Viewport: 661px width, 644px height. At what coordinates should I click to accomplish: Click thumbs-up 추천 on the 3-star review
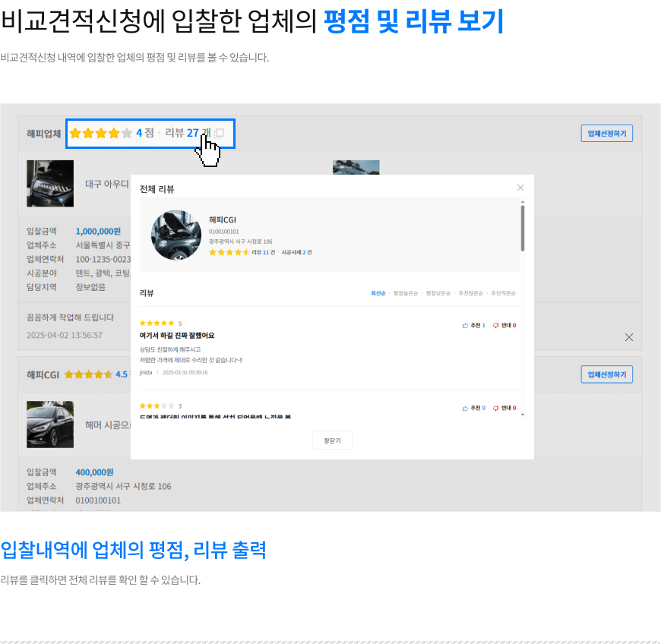coord(474,408)
